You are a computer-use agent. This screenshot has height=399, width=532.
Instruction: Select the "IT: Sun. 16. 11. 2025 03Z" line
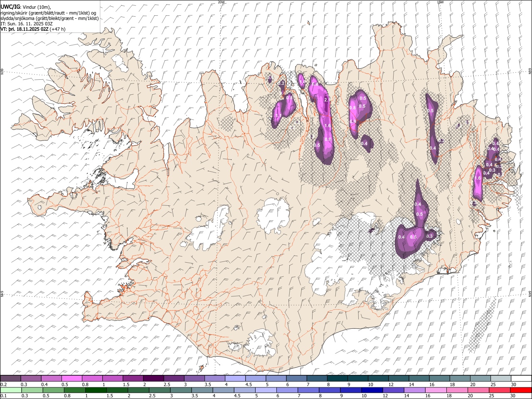tap(27, 24)
